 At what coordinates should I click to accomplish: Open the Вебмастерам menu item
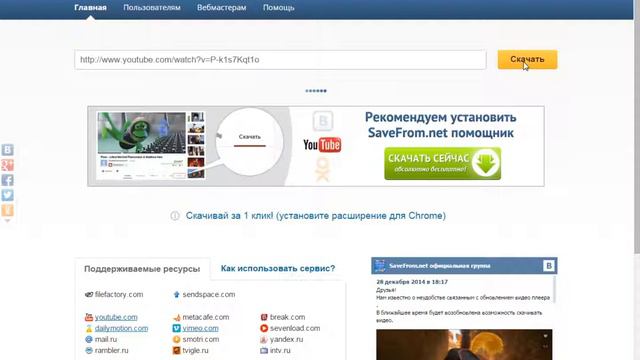point(222,8)
